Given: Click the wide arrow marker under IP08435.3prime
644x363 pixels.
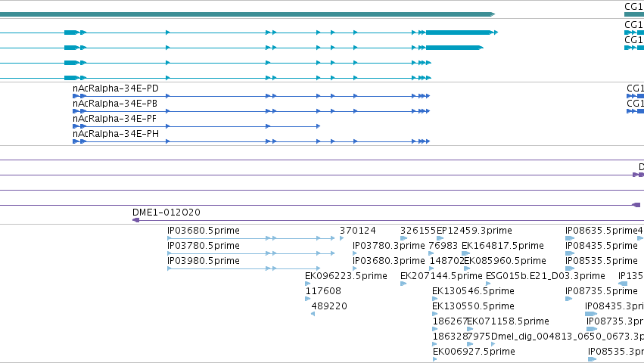Looking at the screenshot, I should tap(591, 314).
